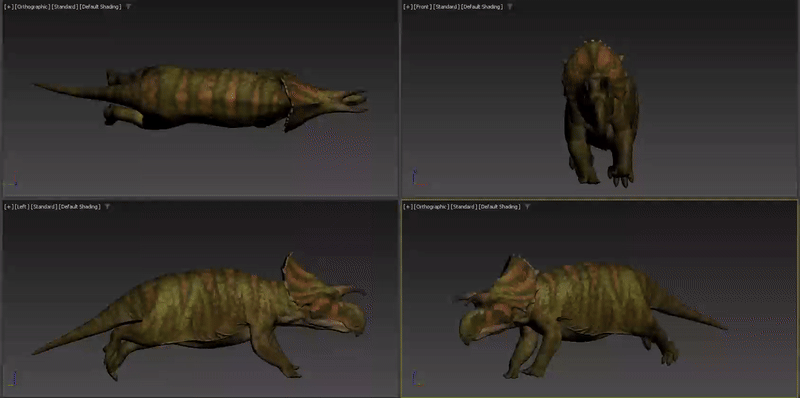Screen dimensions: 800x398
Task: Open [Standard] menu in the Left viewport
Action: pyautogui.click(x=43, y=207)
